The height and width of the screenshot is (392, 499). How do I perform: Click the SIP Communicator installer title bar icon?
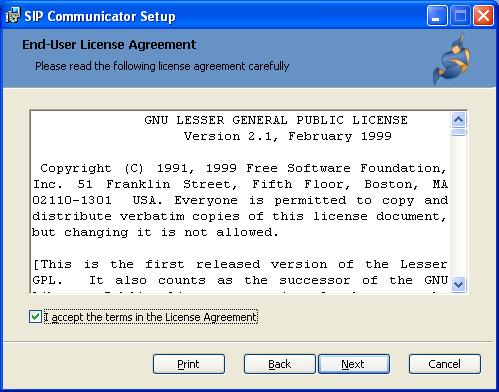tap(13, 15)
